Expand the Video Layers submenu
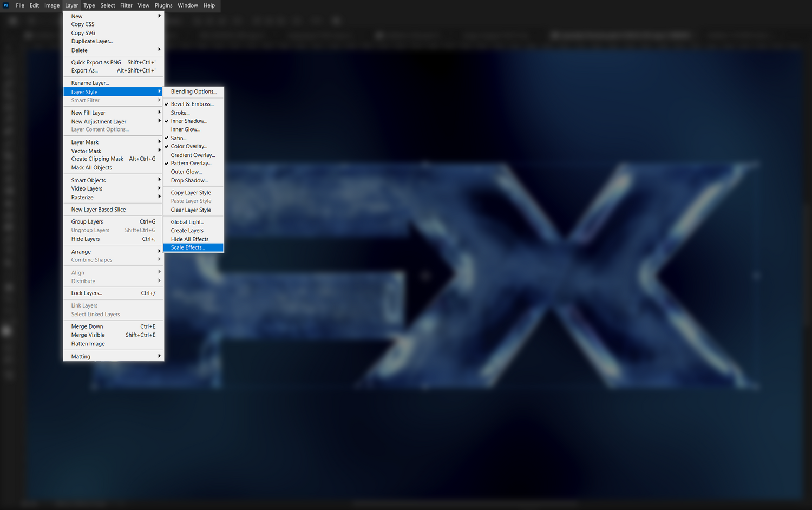The image size is (812, 510). pyautogui.click(x=113, y=188)
